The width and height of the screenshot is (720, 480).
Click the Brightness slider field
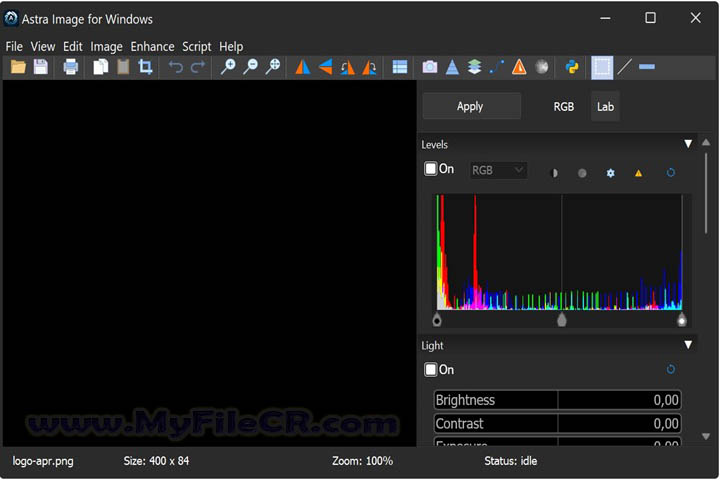[x=557, y=400]
